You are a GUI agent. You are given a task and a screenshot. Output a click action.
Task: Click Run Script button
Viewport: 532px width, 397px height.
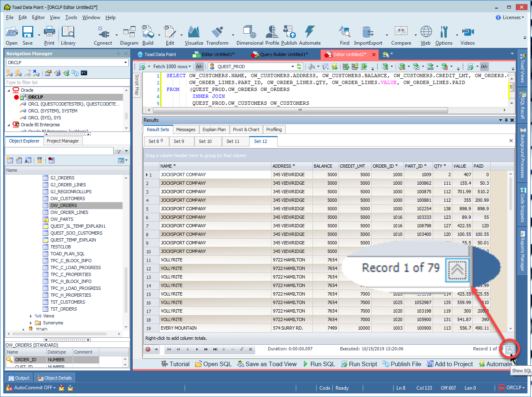point(359,364)
